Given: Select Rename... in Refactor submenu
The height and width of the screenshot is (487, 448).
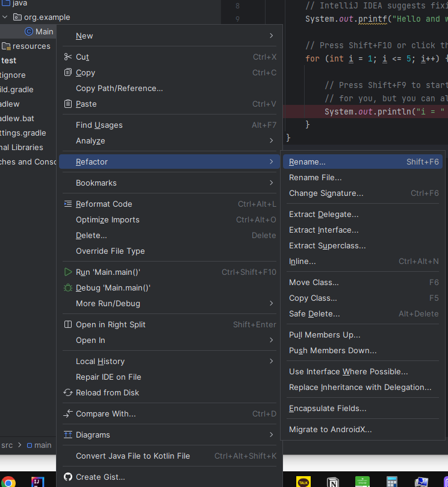Looking at the screenshot, I should (x=362, y=162).
